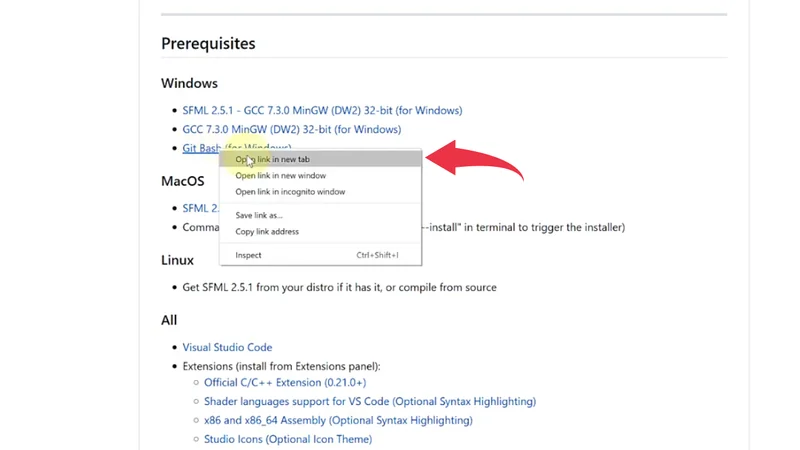The width and height of the screenshot is (800, 450).
Task: Choose Copy link address
Action: pyautogui.click(x=267, y=231)
